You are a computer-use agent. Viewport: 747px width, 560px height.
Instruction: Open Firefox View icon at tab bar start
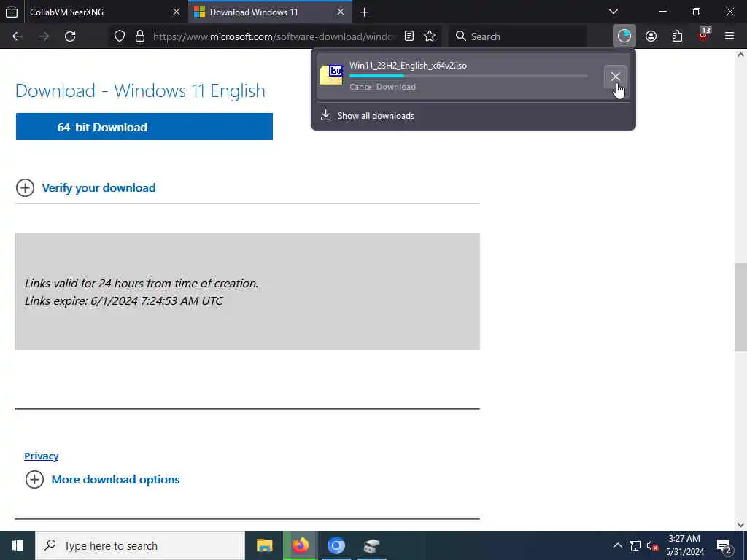[12, 12]
